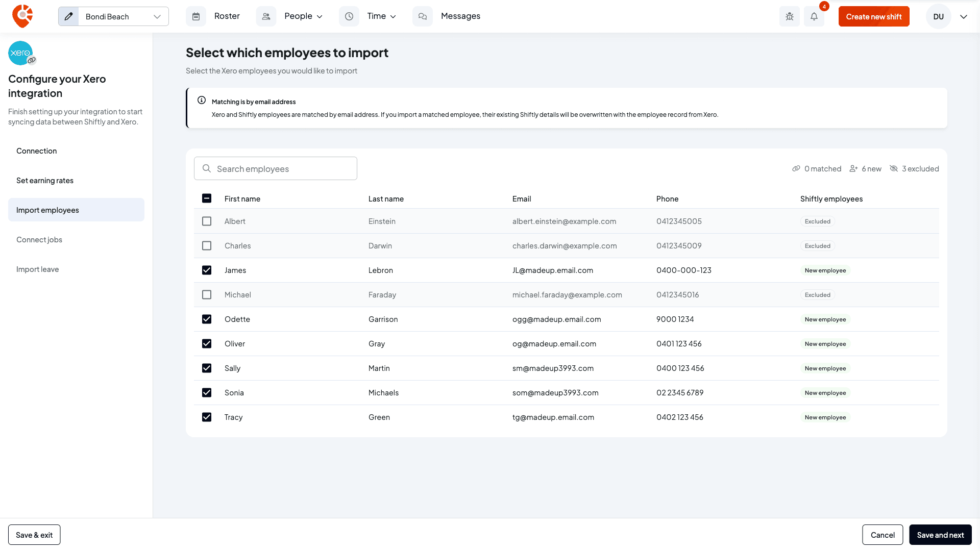Check the Albert Einstein row checkbox

207,221
